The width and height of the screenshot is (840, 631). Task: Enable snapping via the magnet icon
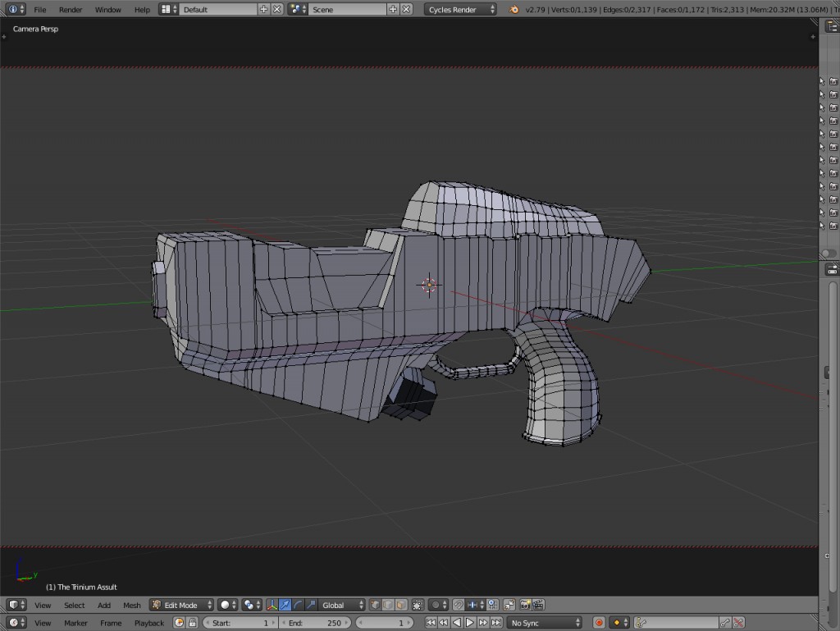pos(459,605)
